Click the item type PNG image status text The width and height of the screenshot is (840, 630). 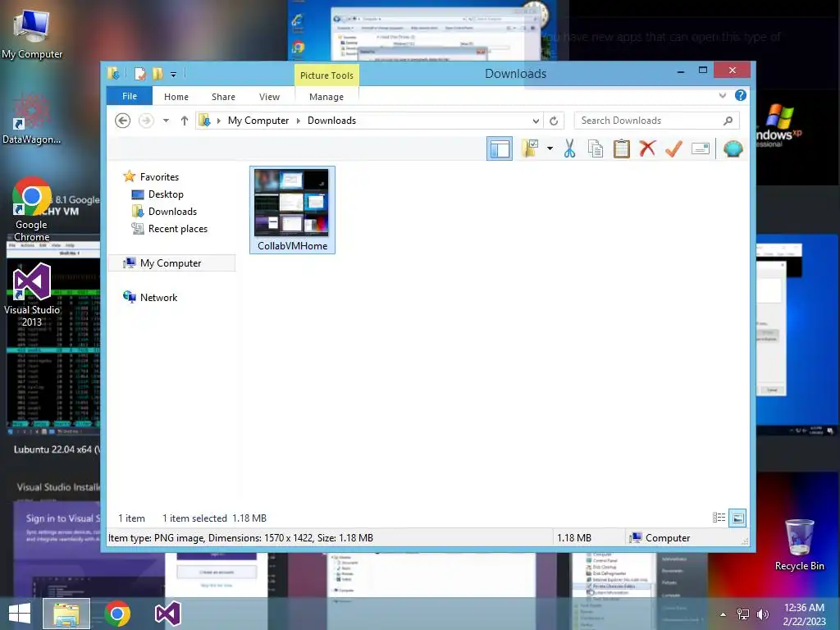click(x=240, y=538)
